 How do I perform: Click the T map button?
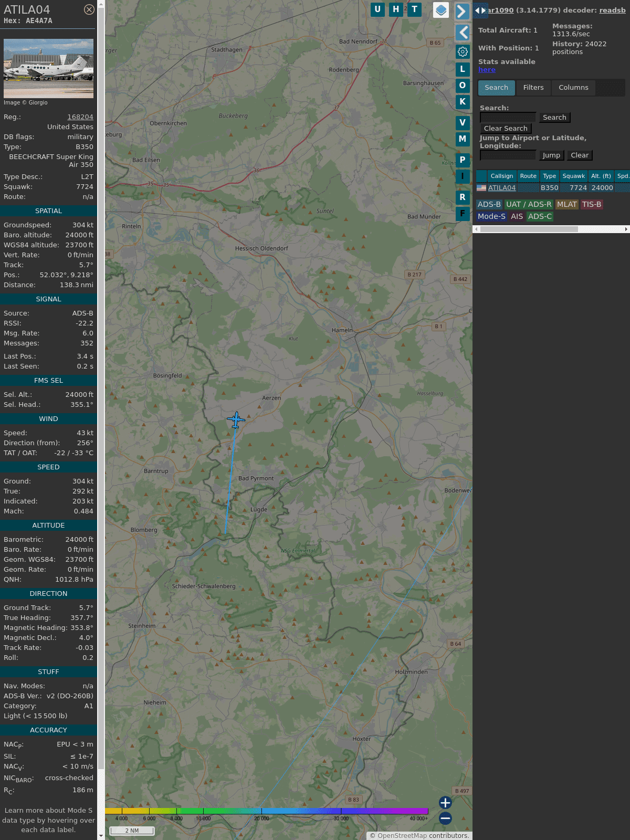(x=415, y=9)
